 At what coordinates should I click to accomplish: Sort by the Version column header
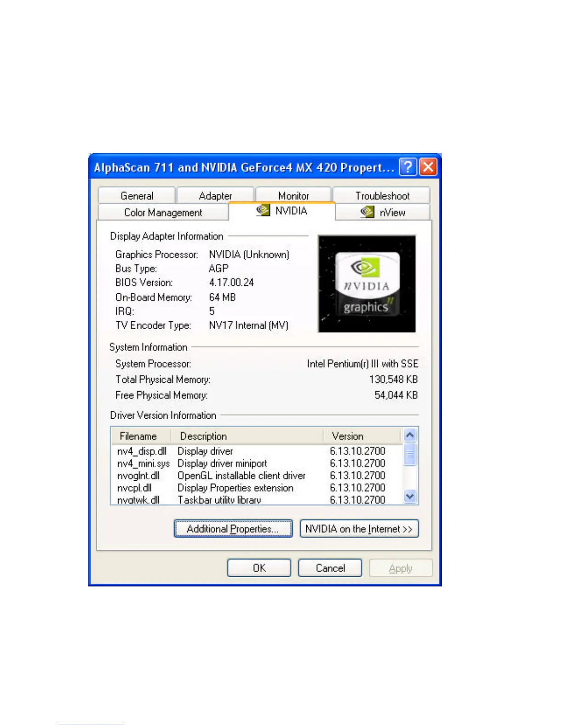[x=362, y=436]
